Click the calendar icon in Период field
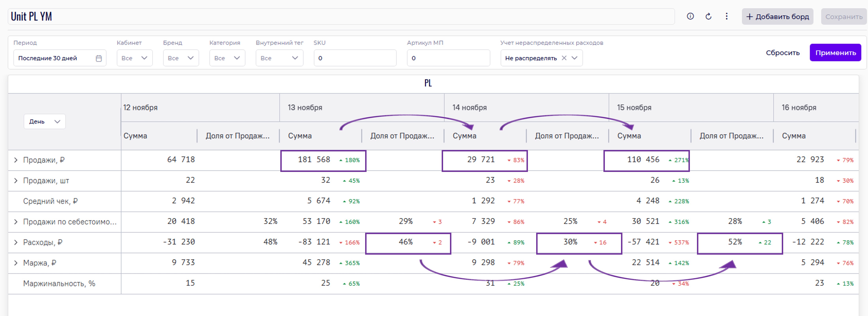Image resolution: width=868 pixels, height=316 pixels. tap(99, 58)
